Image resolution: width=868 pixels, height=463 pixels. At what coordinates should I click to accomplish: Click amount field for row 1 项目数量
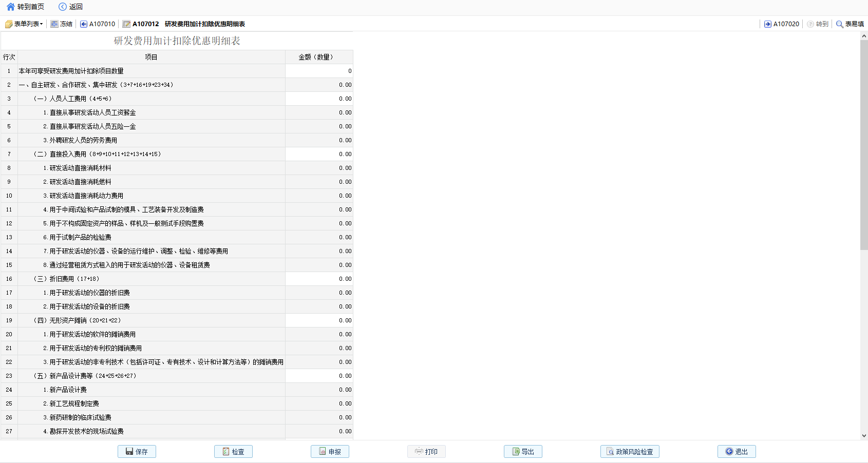(319, 71)
